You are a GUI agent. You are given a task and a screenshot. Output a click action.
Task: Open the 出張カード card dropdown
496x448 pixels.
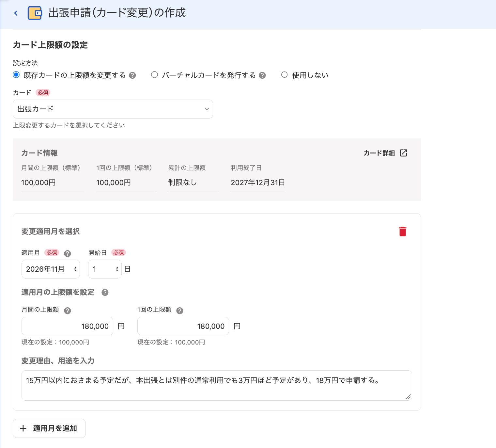(x=113, y=109)
